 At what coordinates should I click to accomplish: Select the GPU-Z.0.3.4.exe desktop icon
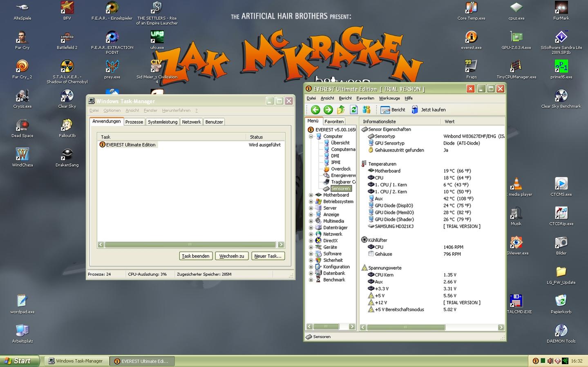coord(516,40)
